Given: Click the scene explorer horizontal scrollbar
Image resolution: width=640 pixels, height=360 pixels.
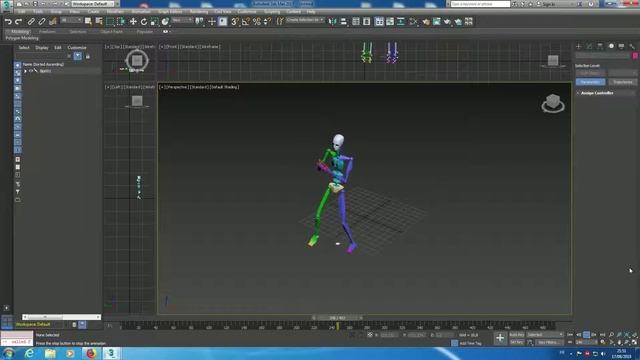Looking at the screenshot, I should point(61,317).
